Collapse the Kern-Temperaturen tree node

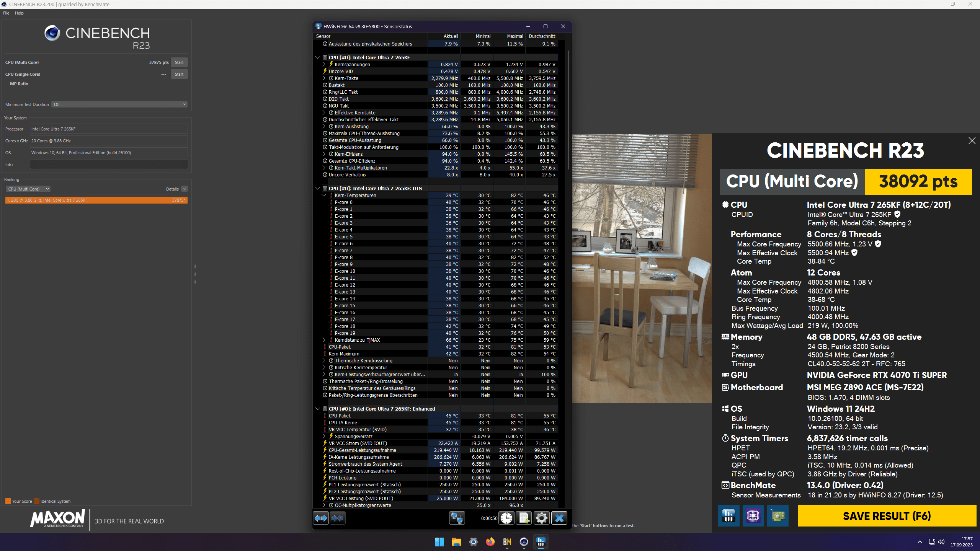pyautogui.click(x=324, y=196)
